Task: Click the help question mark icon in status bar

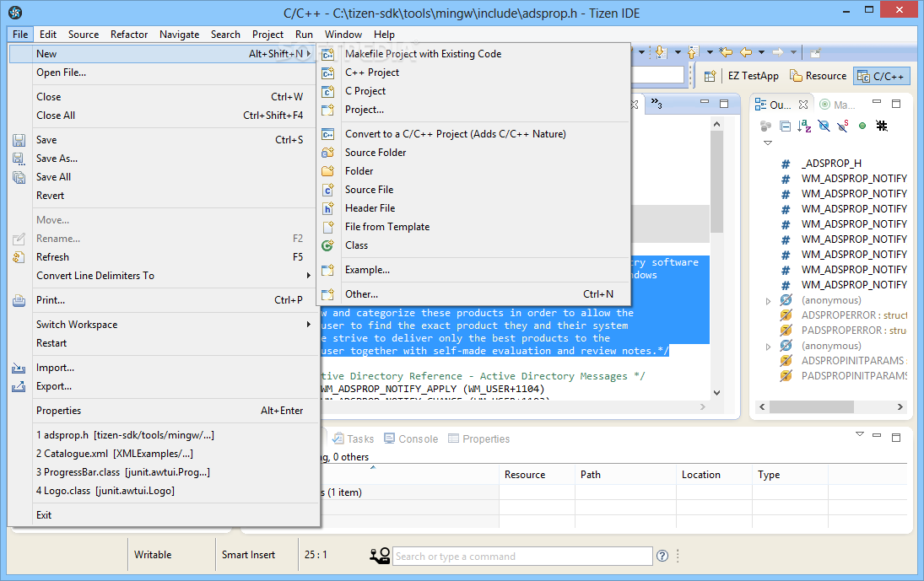Action: coord(662,556)
